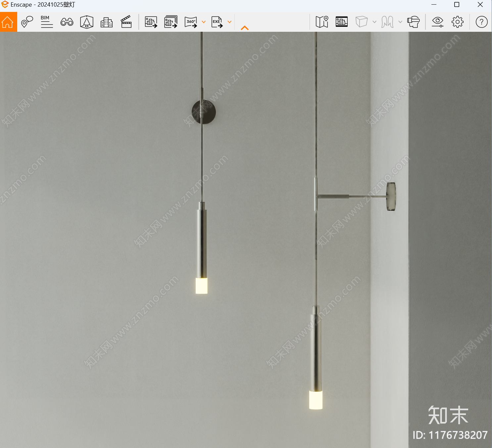The width and height of the screenshot is (492, 448).
Task: Toggle the BIM info mode
Action: [x=47, y=22]
